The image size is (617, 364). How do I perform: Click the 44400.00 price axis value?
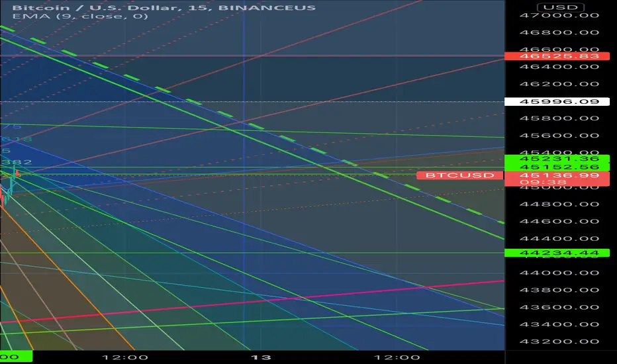[559, 238]
